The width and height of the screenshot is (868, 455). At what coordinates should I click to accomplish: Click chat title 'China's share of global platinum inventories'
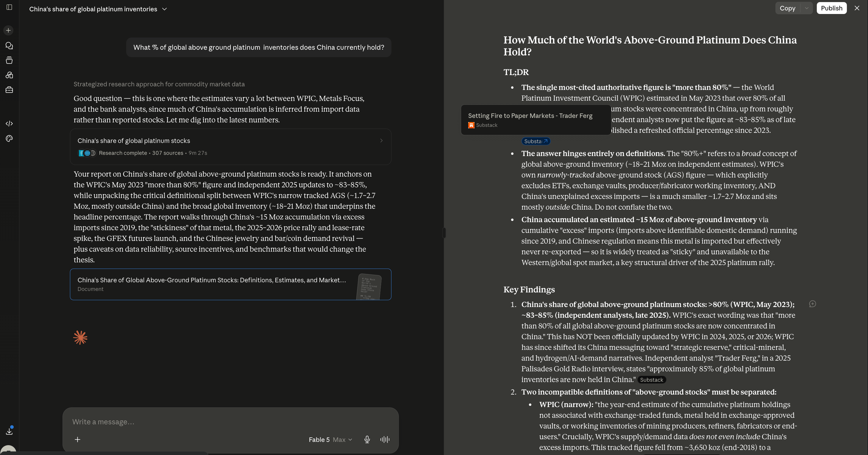[x=93, y=9]
